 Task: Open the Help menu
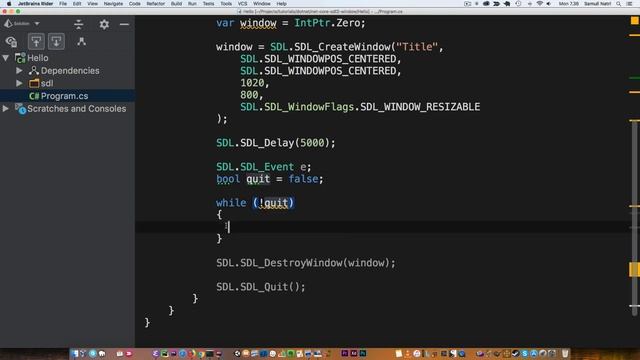coord(281,4)
